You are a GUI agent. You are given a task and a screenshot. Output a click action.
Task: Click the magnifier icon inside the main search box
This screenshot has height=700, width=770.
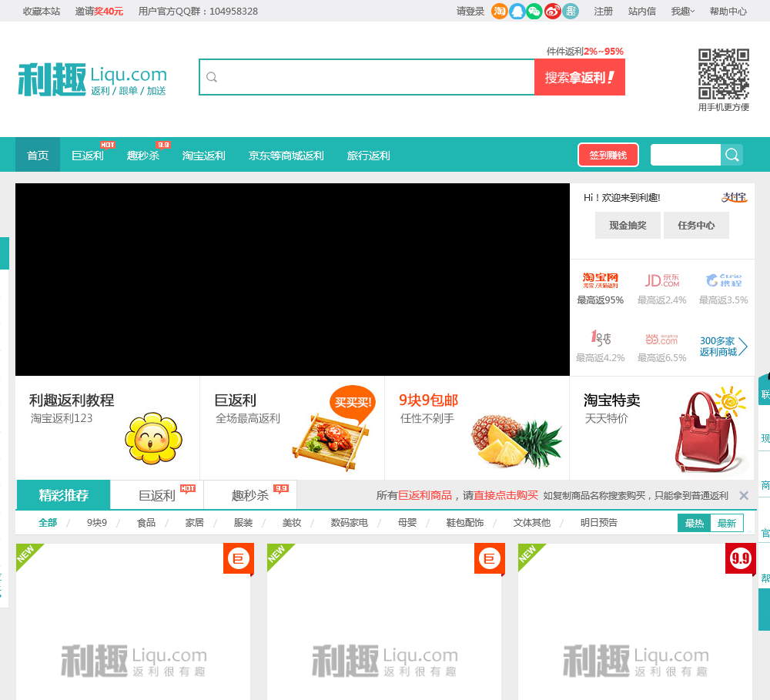coord(212,77)
